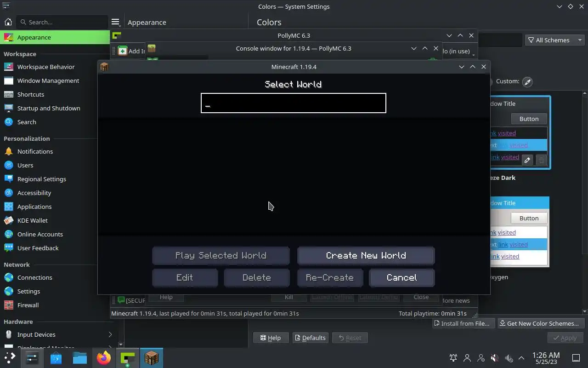Click the sidebar scroll down arrow
588x368 pixels.
[x=121, y=345]
